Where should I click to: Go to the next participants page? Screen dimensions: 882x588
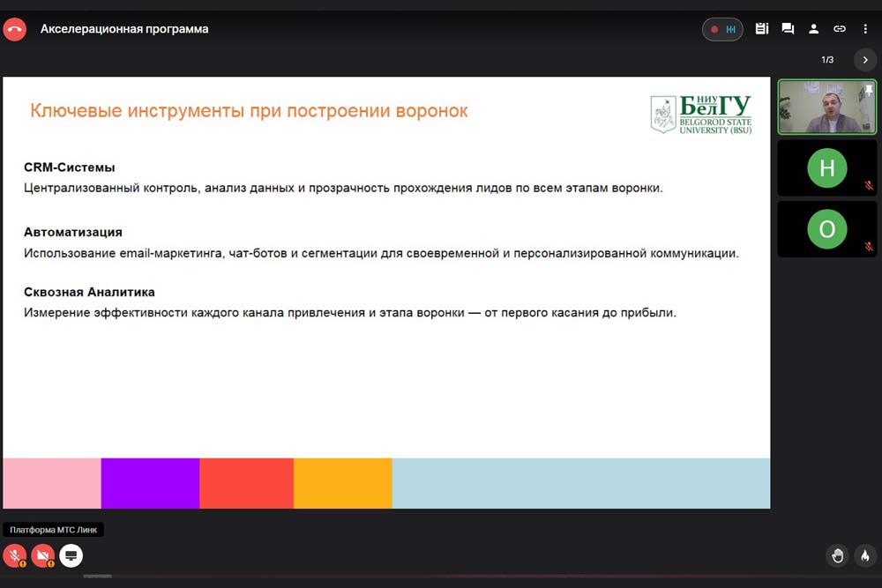click(865, 60)
